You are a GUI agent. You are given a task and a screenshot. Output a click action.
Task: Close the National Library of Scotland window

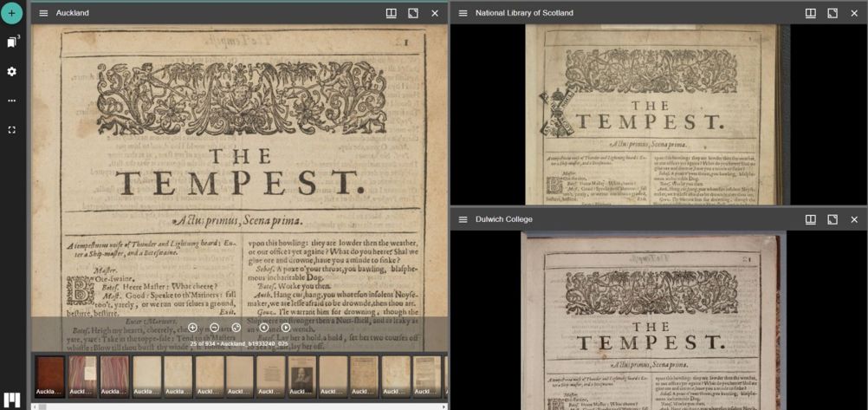(853, 13)
